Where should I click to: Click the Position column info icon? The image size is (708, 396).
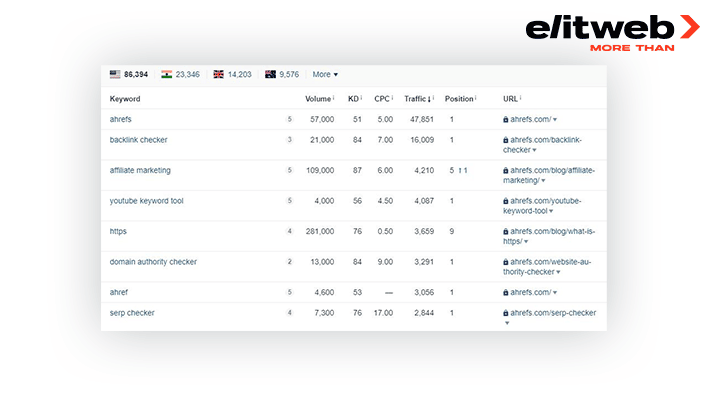475,98
